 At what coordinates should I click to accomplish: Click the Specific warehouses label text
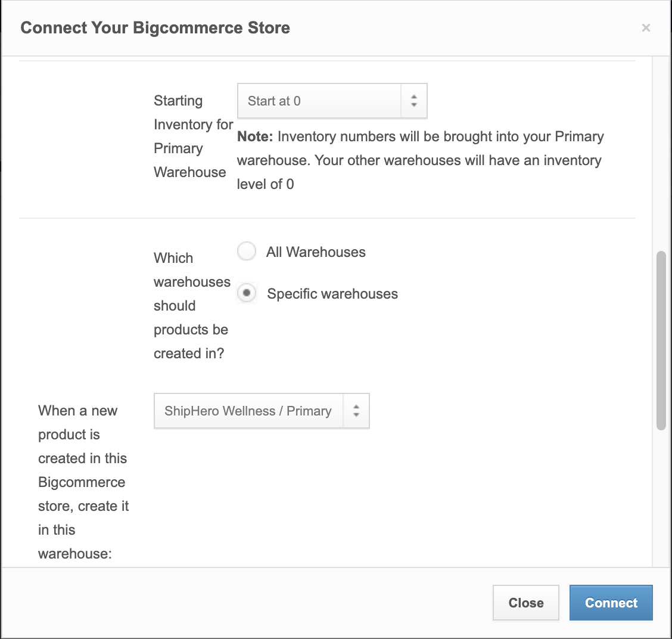pos(332,294)
